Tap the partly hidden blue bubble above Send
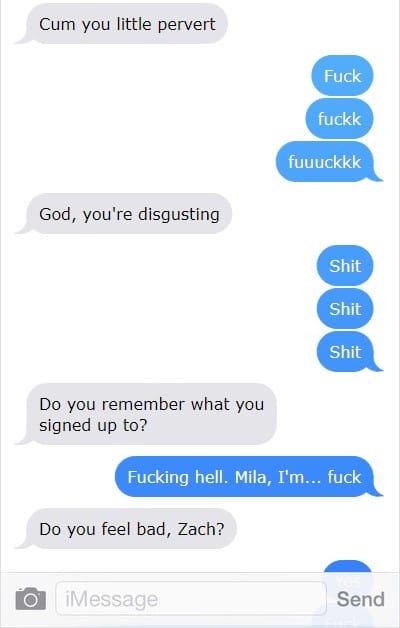 [348, 570]
